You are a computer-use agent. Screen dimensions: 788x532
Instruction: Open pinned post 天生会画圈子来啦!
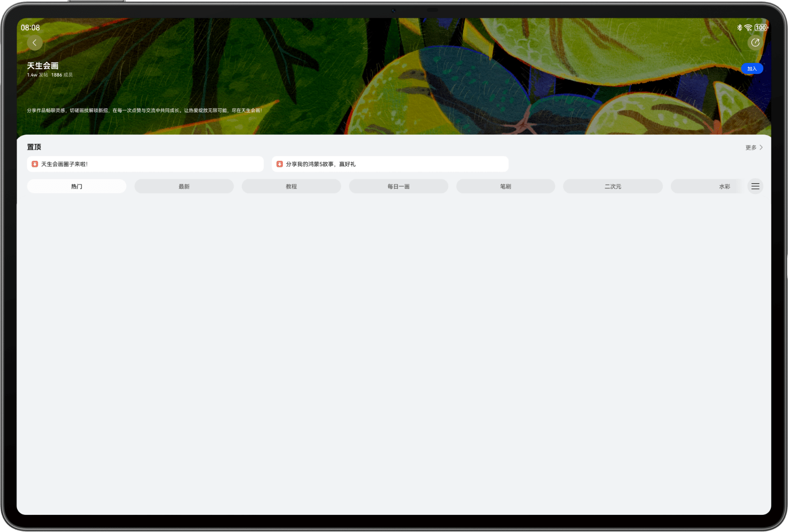pyautogui.click(x=145, y=164)
